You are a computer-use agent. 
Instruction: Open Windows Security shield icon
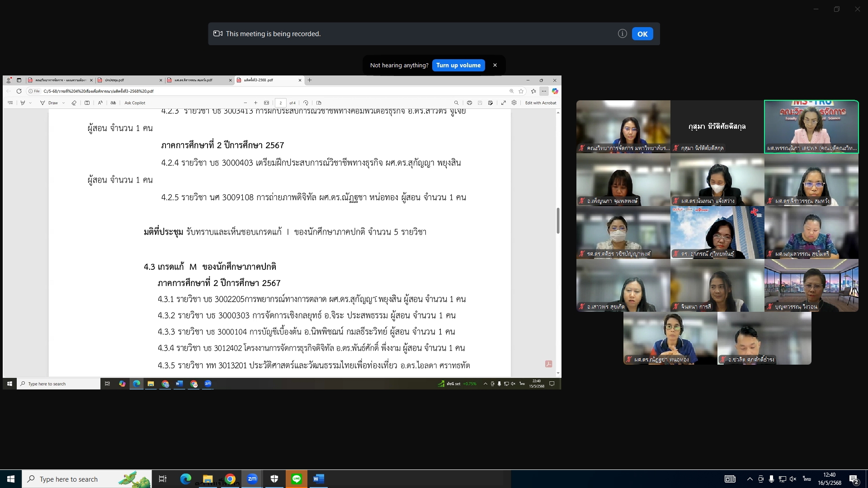274,479
